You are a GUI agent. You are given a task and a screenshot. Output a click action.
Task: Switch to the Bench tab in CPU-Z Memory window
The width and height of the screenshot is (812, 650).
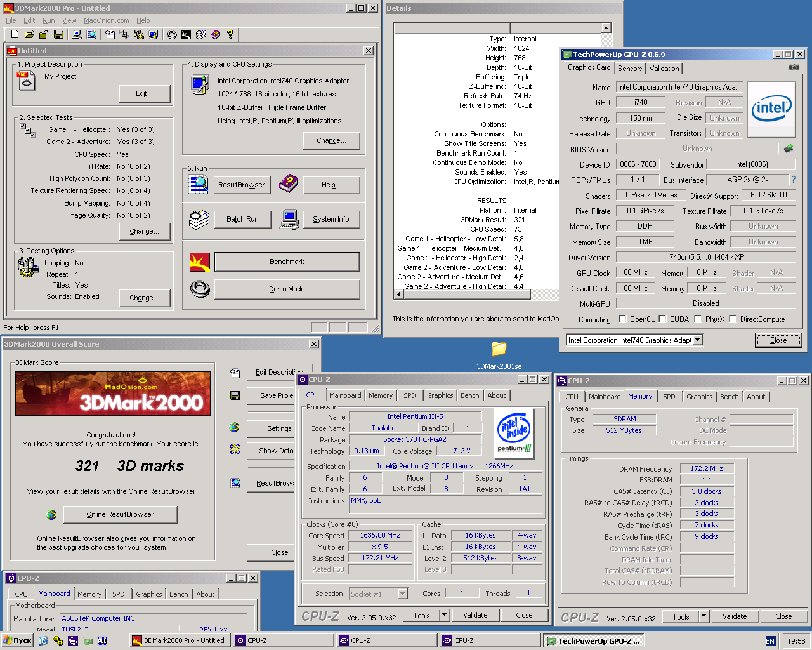click(x=730, y=397)
